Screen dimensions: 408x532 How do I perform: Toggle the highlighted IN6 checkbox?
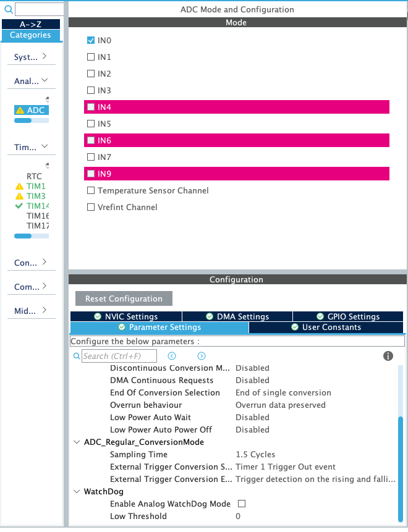(91, 140)
